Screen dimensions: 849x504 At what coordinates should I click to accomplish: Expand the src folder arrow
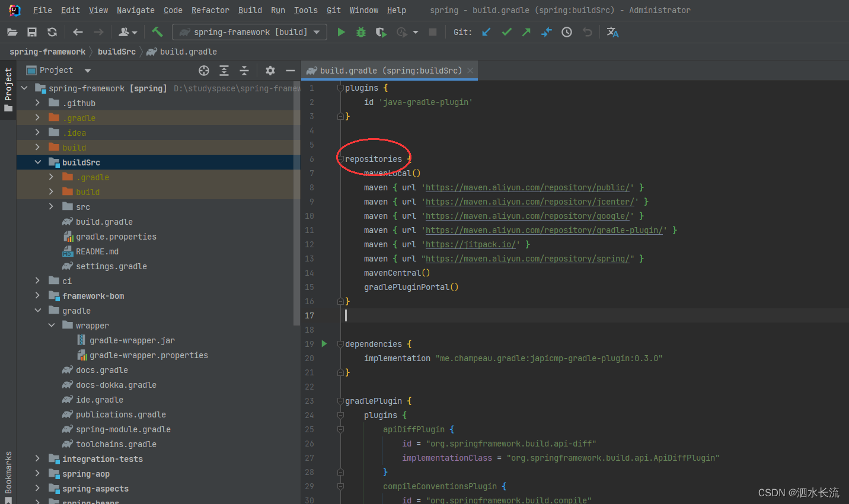tap(51, 206)
